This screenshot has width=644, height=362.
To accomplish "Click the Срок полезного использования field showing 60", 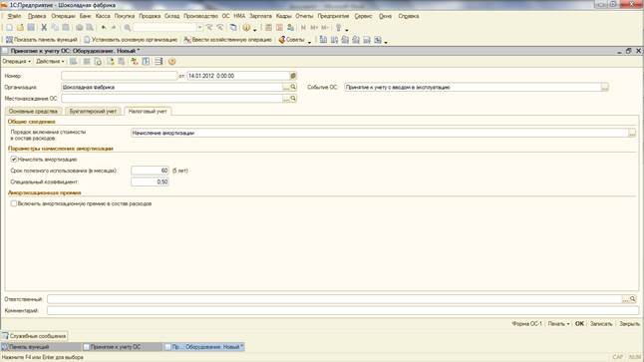I will 150,171.
